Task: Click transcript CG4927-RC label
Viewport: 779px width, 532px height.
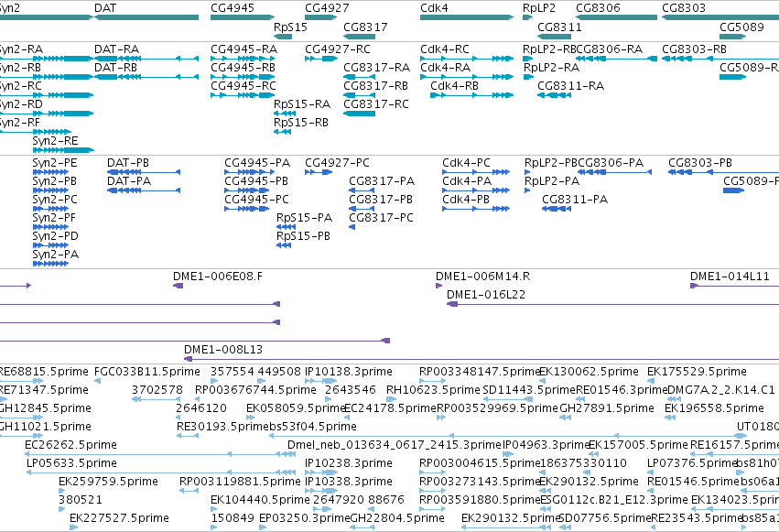Action: pyautogui.click(x=338, y=49)
